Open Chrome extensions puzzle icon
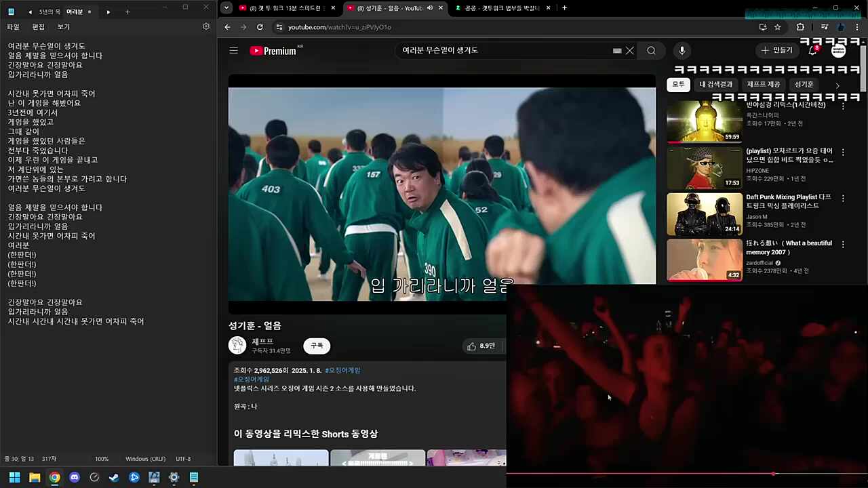 pyautogui.click(x=800, y=27)
